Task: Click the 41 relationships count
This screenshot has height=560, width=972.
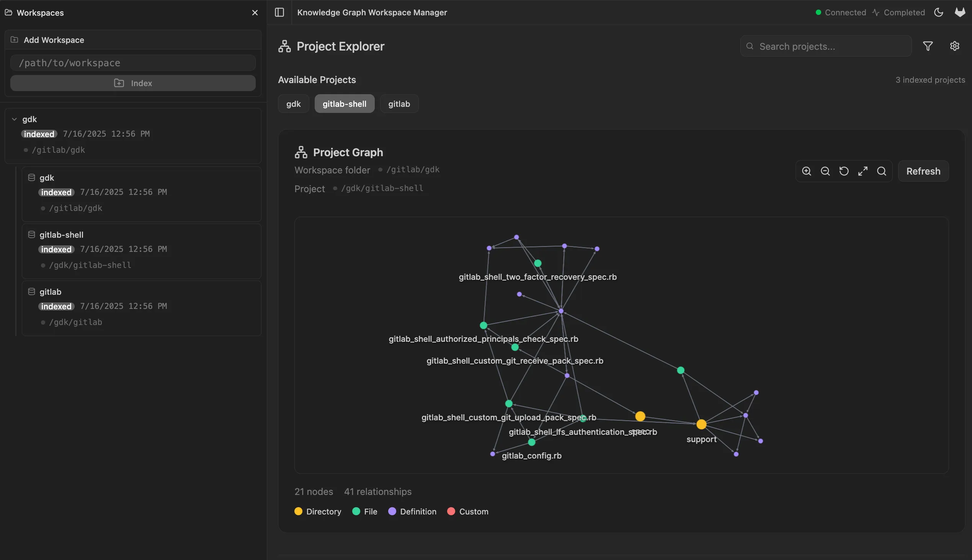Action: pyautogui.click(x=378, y=491)
